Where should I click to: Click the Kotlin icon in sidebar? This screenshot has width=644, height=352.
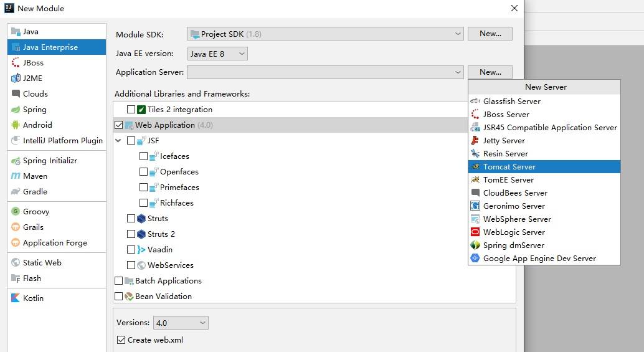point(16,298)
